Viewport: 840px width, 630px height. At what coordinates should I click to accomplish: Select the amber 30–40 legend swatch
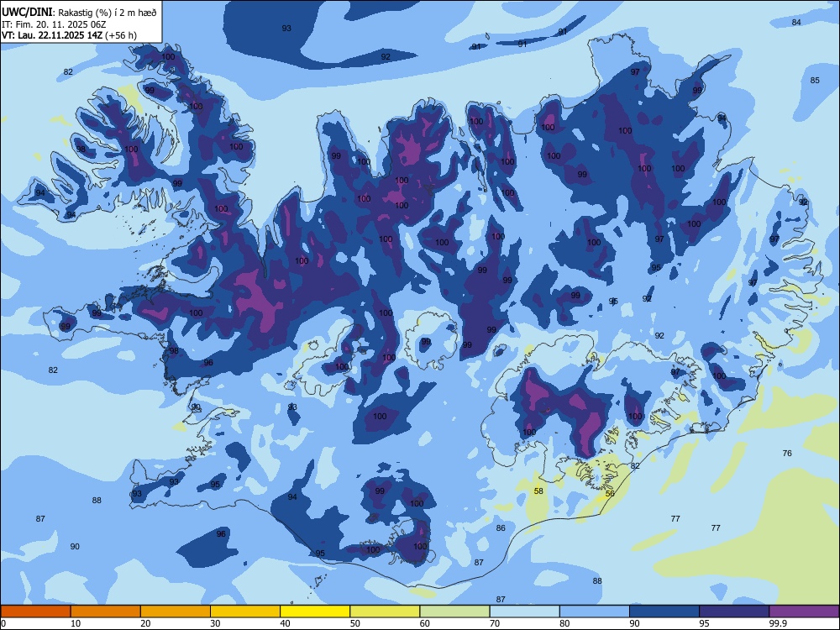[245, 612]
